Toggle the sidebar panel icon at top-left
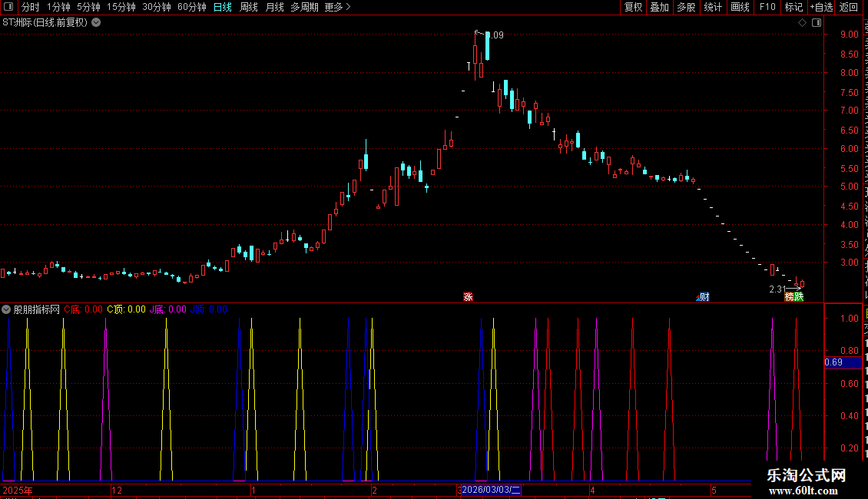Image resolution: width=868 pixels, height=499 pixels. tap(8, 7)
